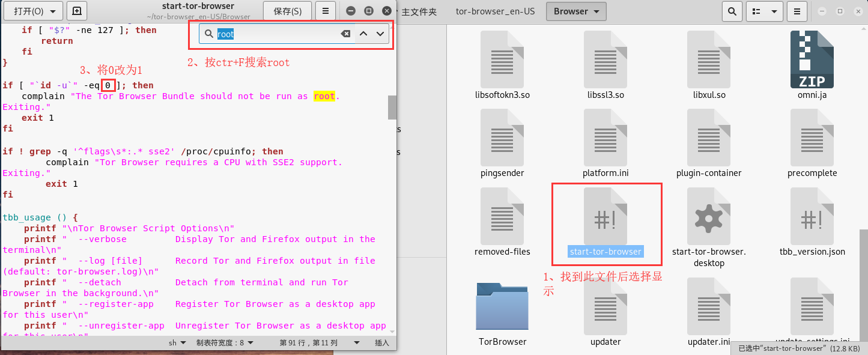The image size is (868, 355).
Task: Minimize the gedit window
Action: pos(351,11)
